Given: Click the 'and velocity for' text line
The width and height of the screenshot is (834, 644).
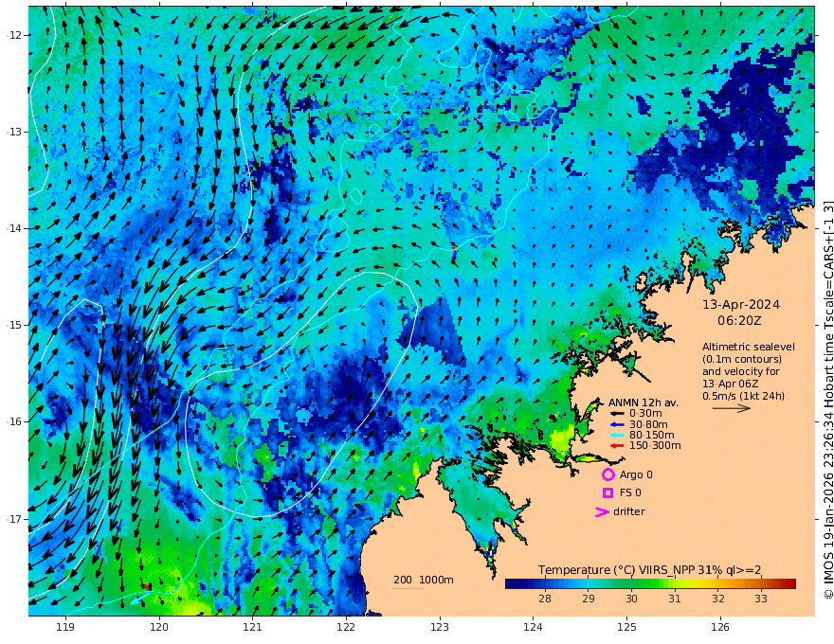Looking at the screenshot, I should (741, 371).
